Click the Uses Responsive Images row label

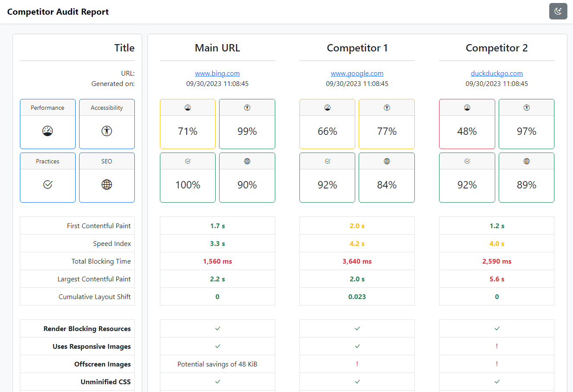(x=92, y=346)
